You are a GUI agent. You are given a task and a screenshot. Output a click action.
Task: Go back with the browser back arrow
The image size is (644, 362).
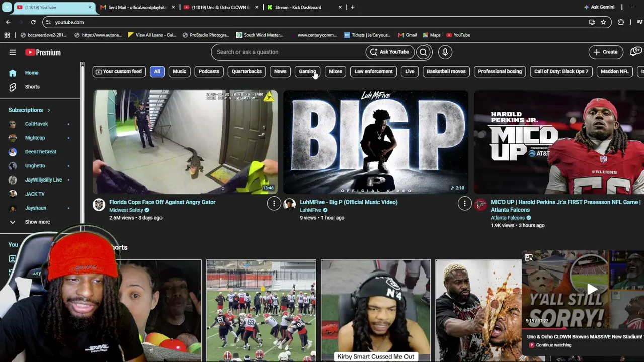click(8, 22)
